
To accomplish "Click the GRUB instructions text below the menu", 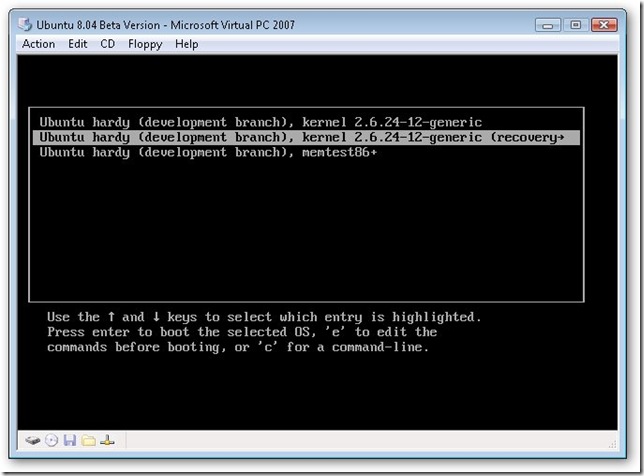I will (263, 332).
